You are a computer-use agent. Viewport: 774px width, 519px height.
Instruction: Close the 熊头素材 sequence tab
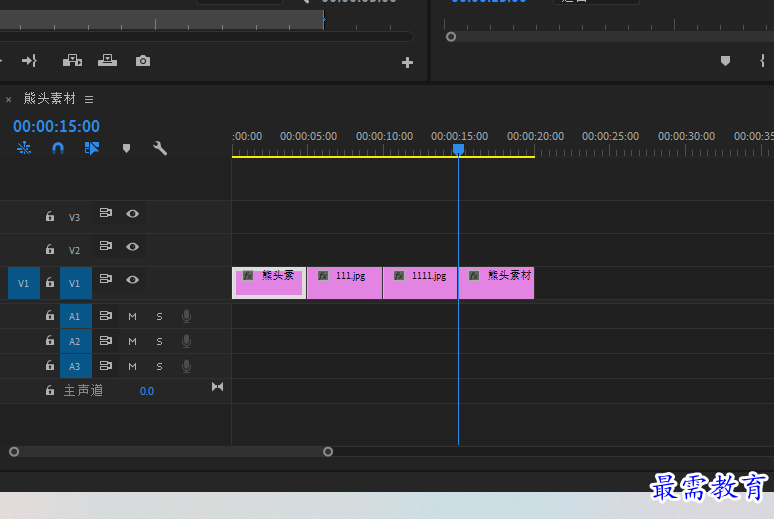point(8,100)
